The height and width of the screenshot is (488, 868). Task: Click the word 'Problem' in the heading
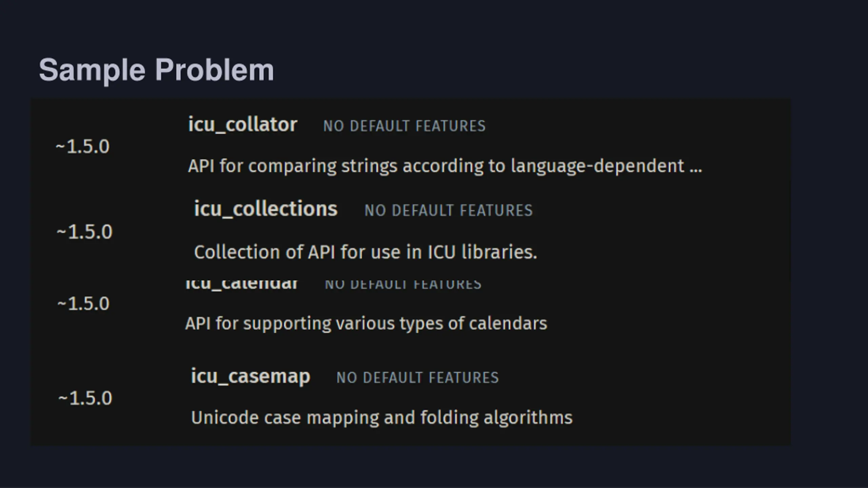coord(215,70)
